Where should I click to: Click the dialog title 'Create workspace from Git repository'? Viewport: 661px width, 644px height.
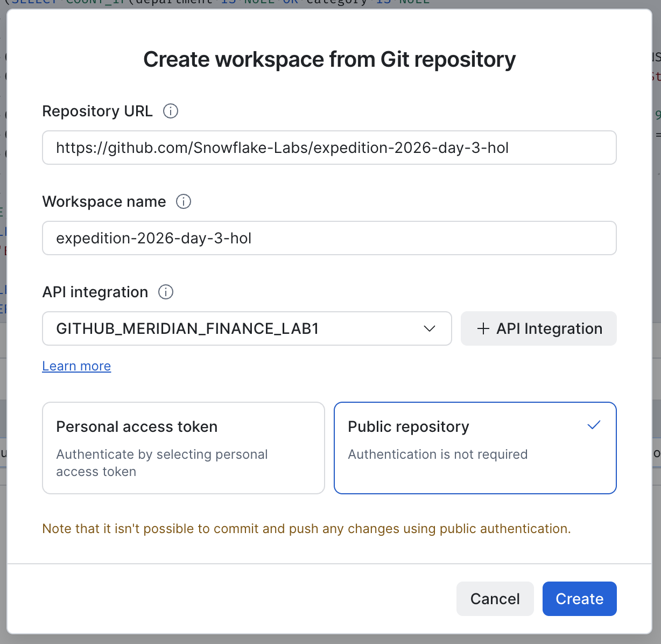[x=329, y=59]
